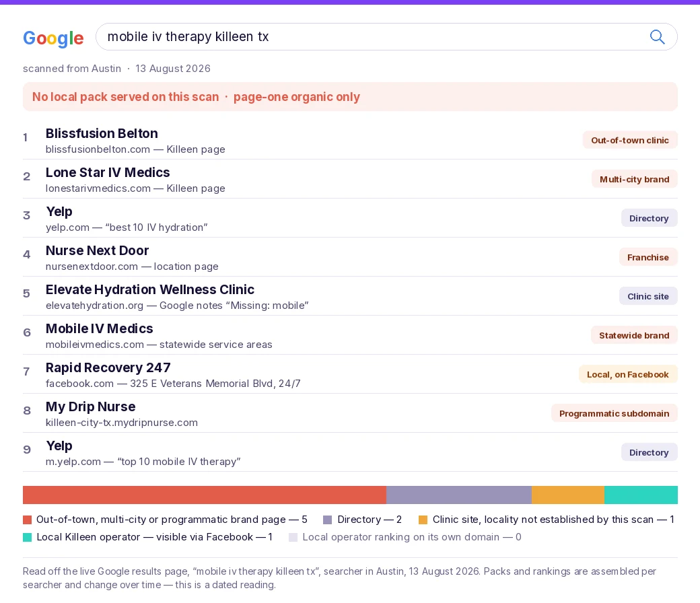Viewport: 700px width, 603px height.
Task: Click the Programmatic subdomain tag
Action: click(615, 413)
